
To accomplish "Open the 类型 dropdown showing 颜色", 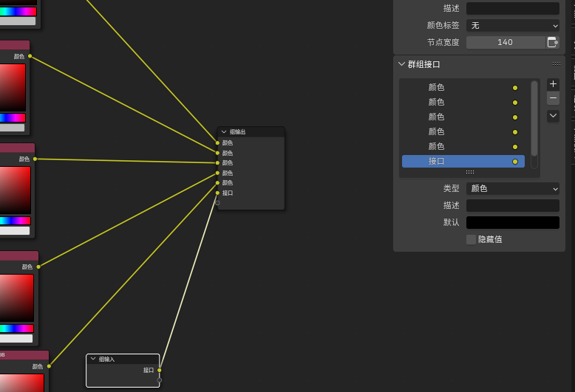I will click(513, 189).
